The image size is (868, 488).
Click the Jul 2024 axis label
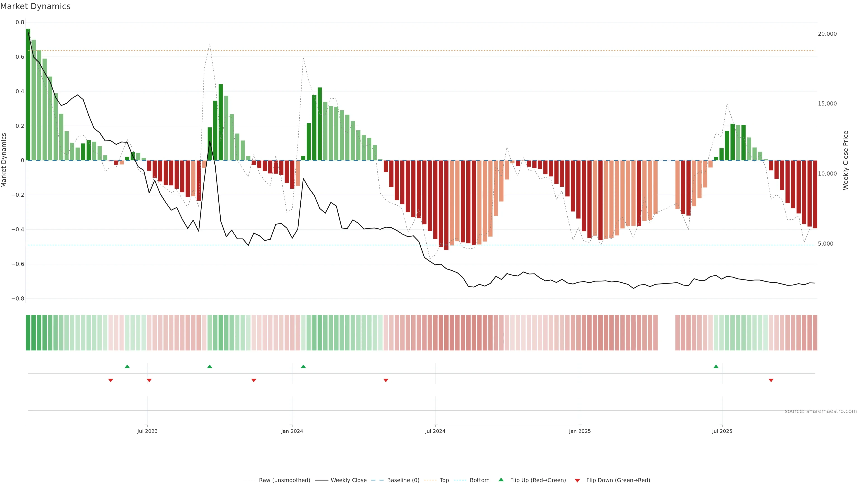click(x=435, y=431)
